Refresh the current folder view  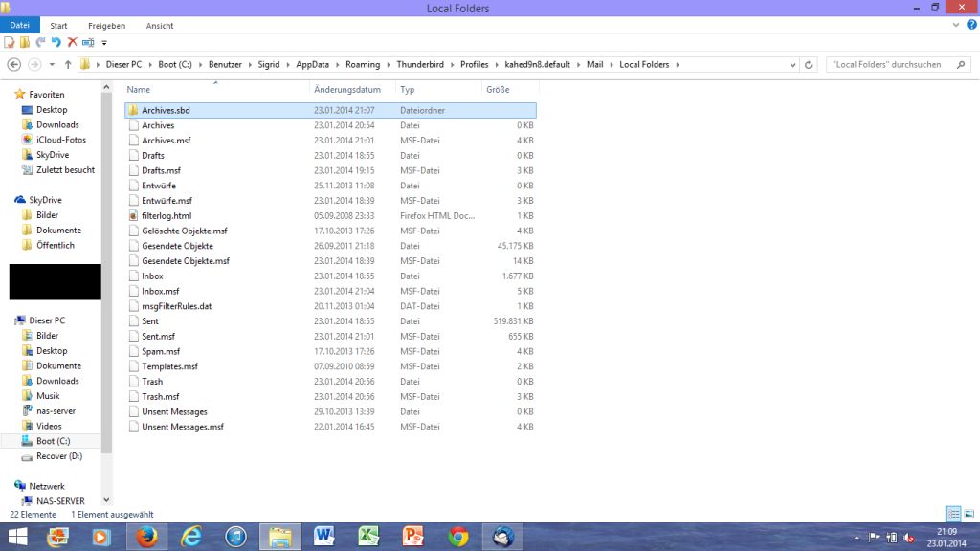(809, 65)
